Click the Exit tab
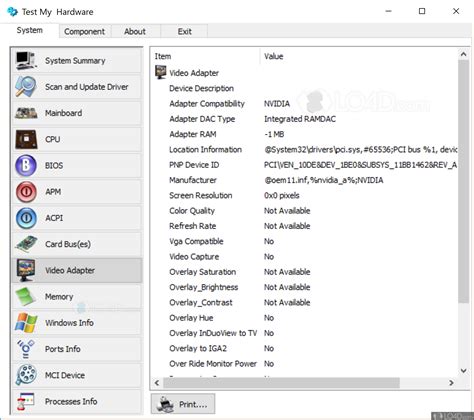The width and height of the screenshot is (474, 420). click(x=184, y=32)
